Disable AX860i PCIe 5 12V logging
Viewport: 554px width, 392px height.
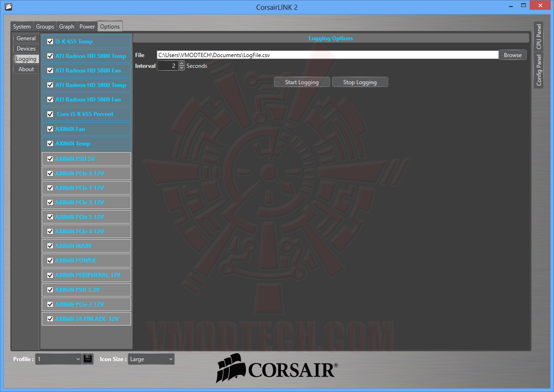click(x=50, y=217)
